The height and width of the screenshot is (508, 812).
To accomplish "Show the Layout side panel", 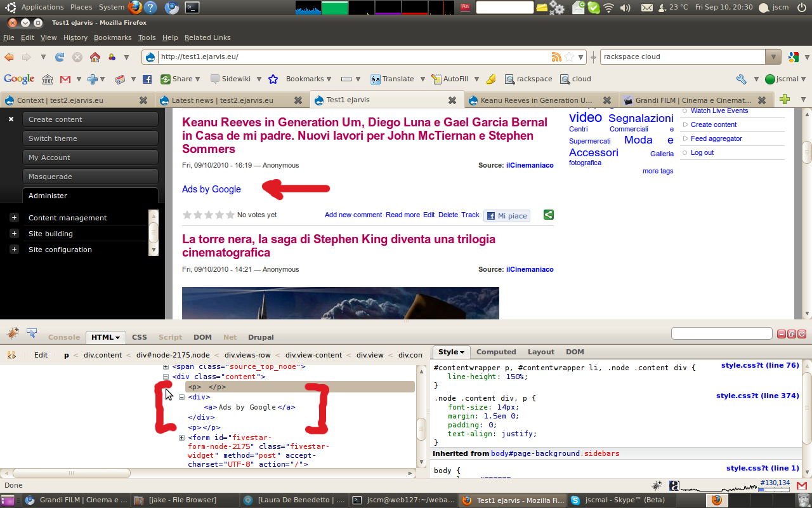I will (x=541, y=352).
